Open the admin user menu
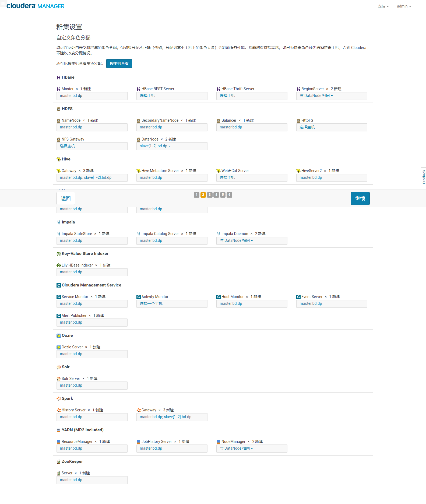Image resolution: width=426 pixels, height=504 pixels. 404,6
